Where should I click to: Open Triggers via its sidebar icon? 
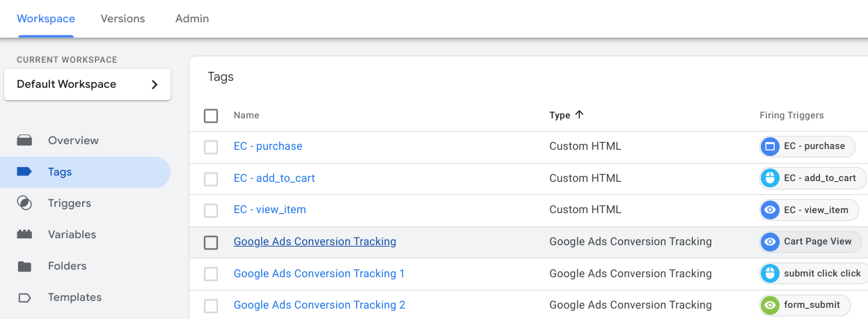coord(24,203)
